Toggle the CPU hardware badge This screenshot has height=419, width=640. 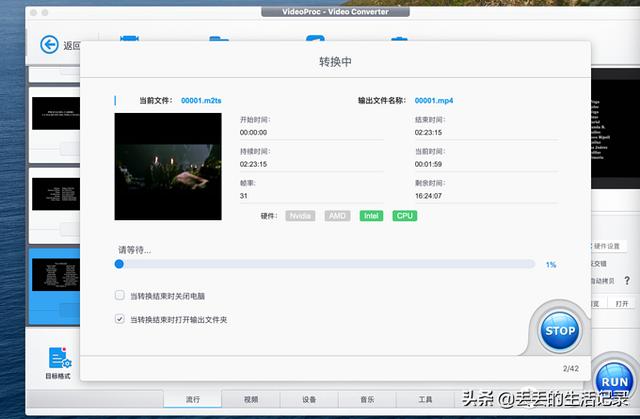click(405, 216)
